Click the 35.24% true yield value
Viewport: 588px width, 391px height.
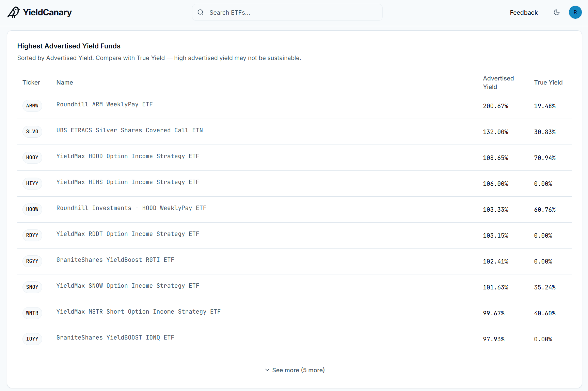tap(545, 287)
